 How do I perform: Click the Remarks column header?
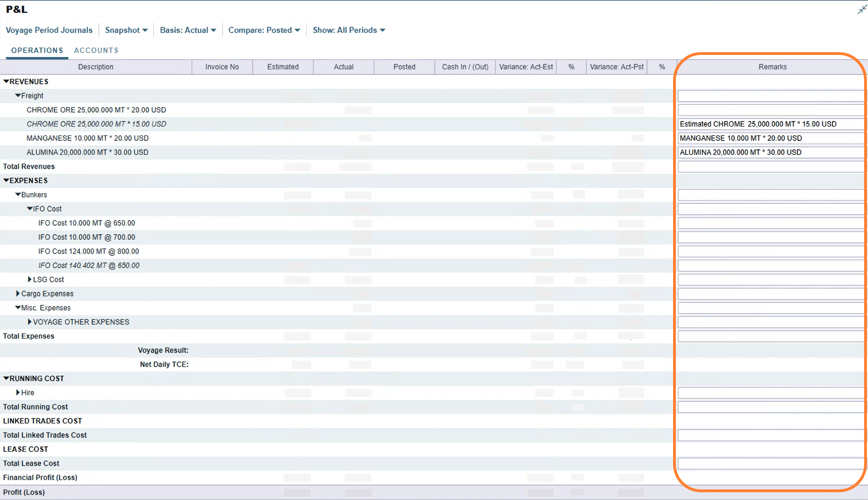pos(772,67)
